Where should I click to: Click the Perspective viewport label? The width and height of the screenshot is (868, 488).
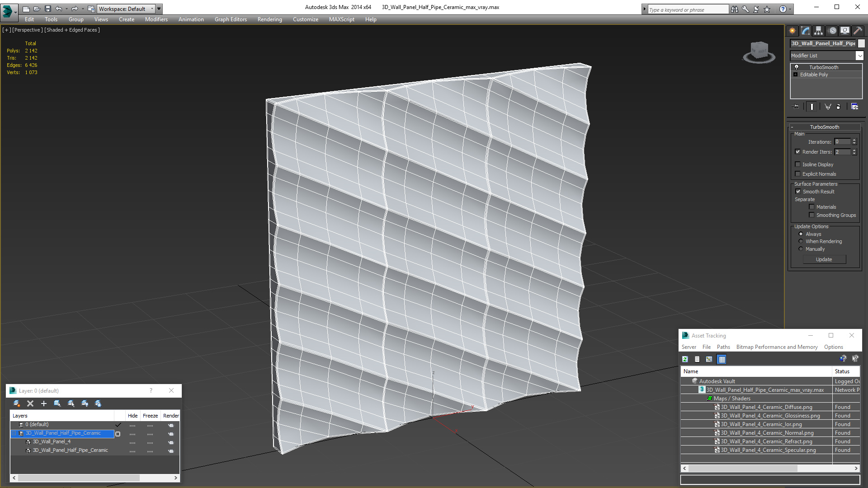[27, 30]
